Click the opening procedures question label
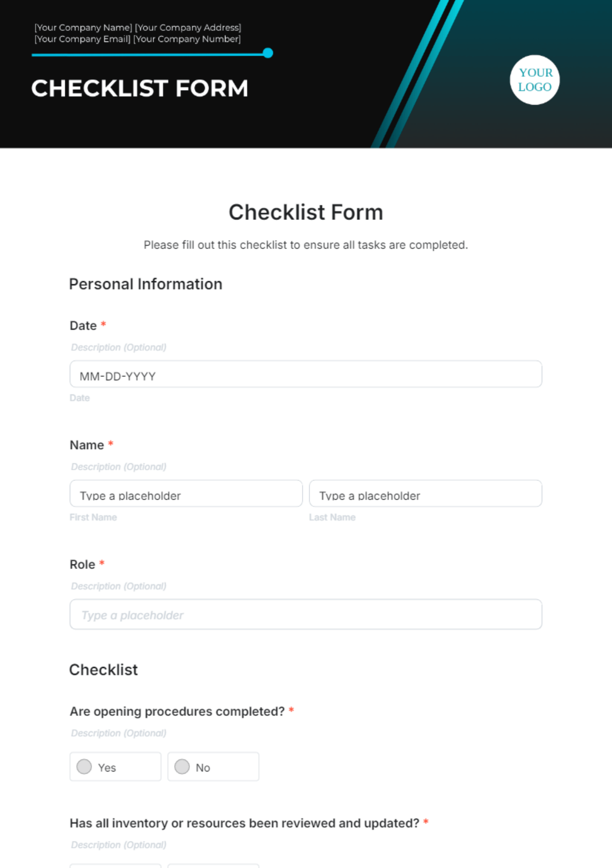 point(177,711)
